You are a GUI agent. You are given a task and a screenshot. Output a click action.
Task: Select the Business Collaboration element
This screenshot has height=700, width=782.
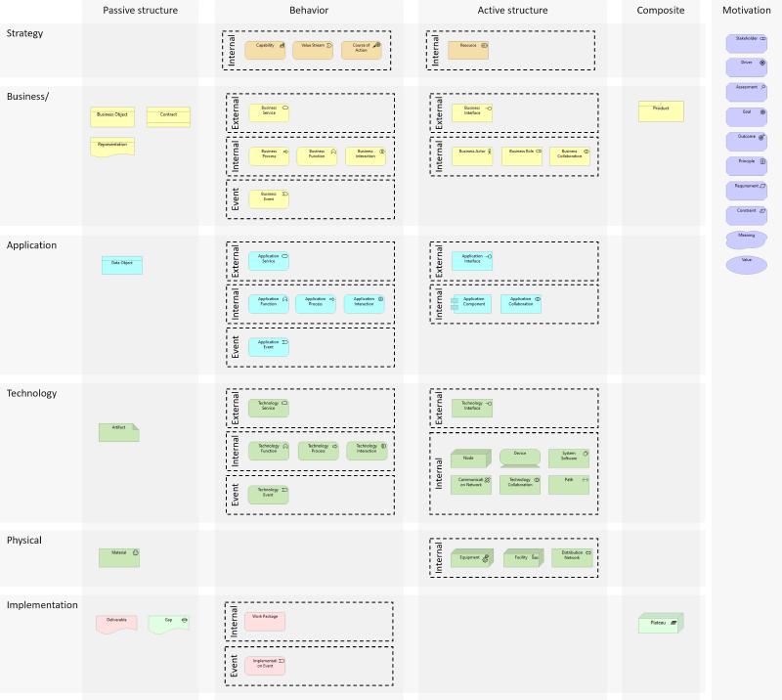click(x=570, y=156)
